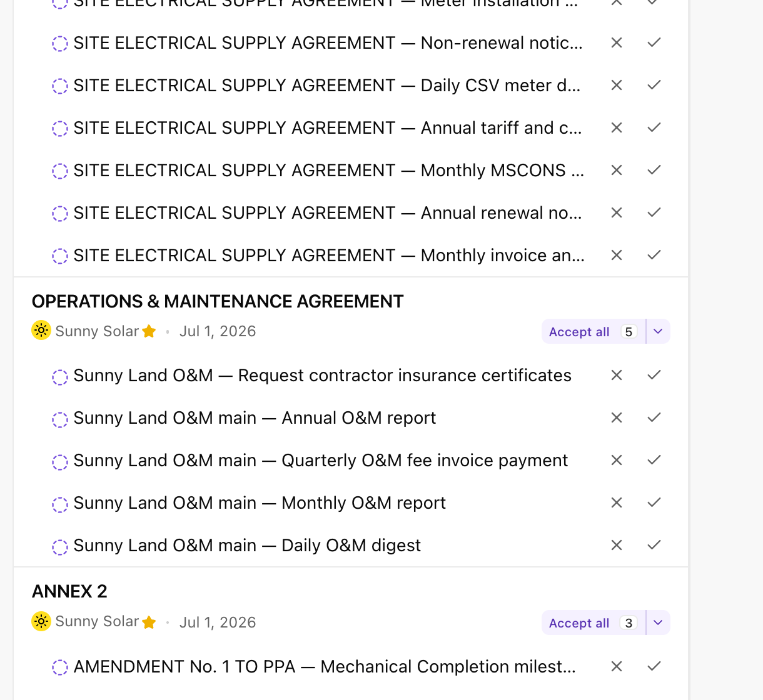Dismiss the Annual tariff task
The image size is (763, 700).
pyautogui.click(x=617, y=127)
